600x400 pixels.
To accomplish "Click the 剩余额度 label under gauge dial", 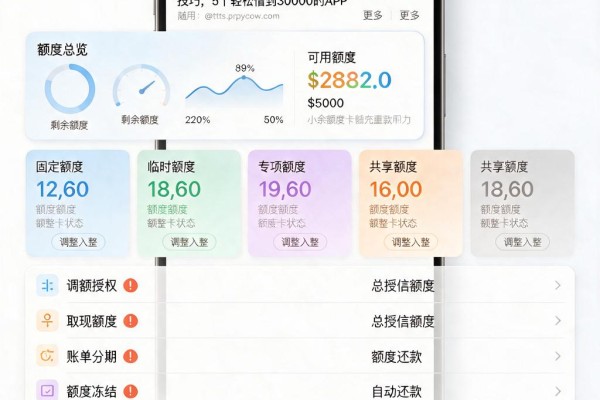I will click(x=140, y=120).
